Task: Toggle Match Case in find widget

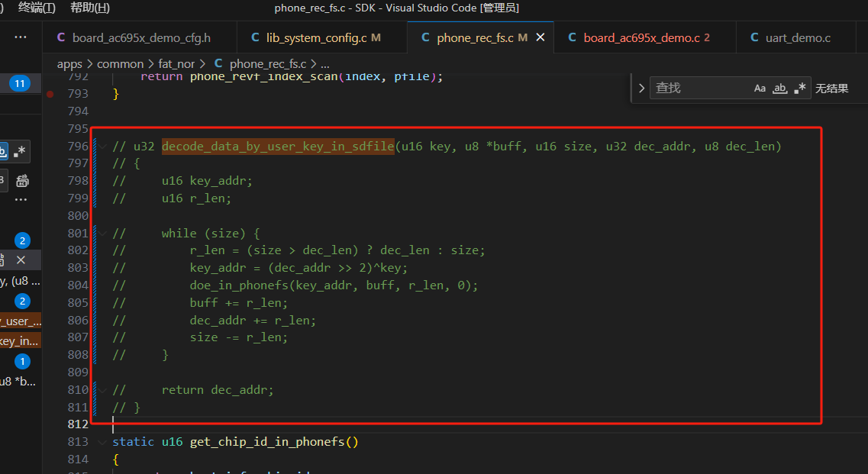Action: tap(760, 88)
